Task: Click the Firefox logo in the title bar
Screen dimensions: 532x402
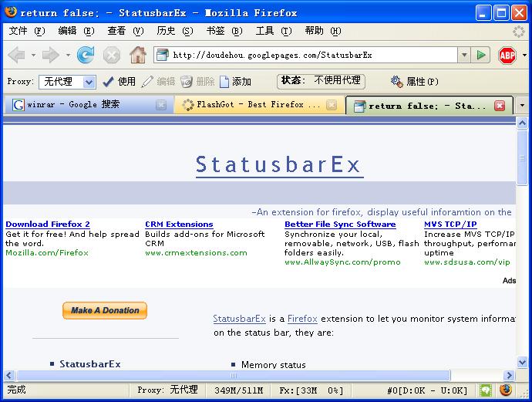Action: (11, 12)
